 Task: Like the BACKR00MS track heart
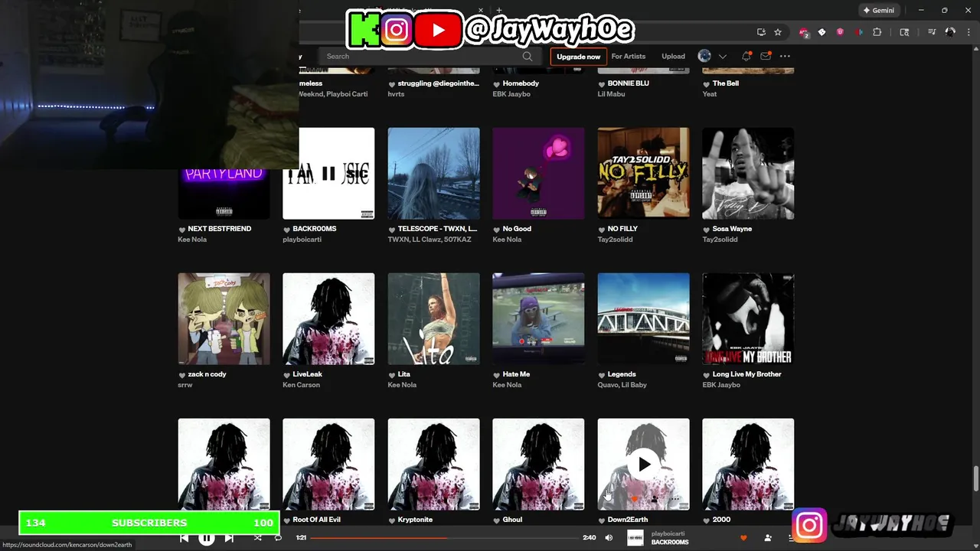[286, 230]
